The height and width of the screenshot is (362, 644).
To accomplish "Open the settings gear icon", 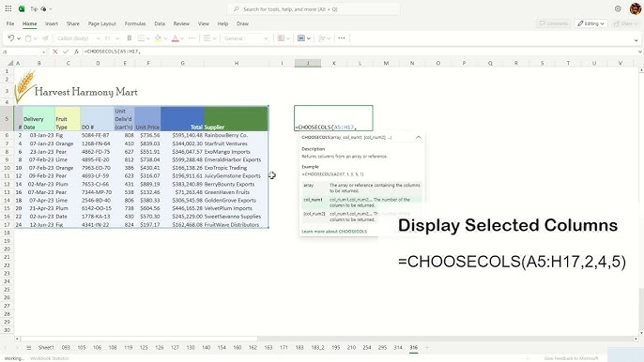I will [618, 8].
